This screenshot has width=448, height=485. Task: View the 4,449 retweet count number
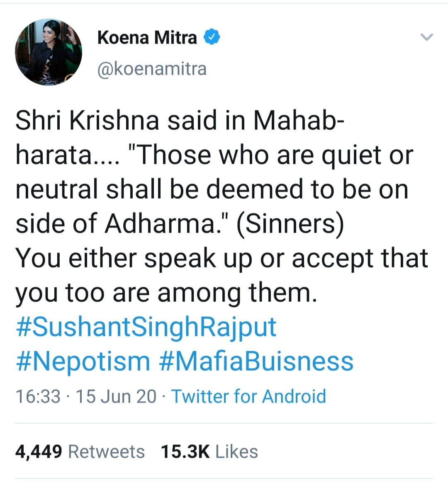[39, 451]
